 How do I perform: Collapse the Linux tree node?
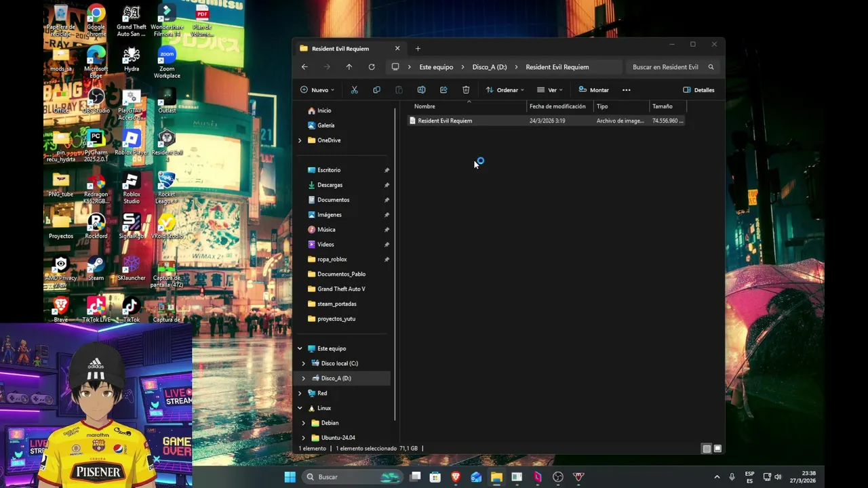tap(300, 408)
